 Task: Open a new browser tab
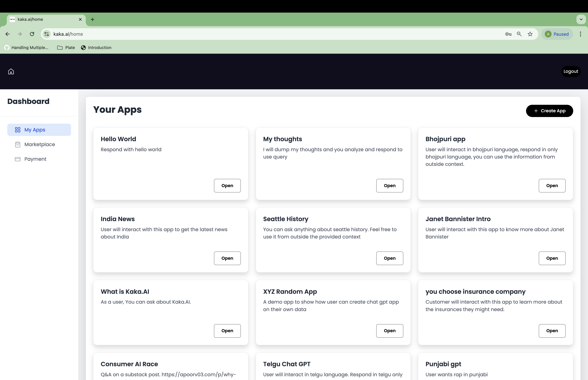(x=93, y=19)
